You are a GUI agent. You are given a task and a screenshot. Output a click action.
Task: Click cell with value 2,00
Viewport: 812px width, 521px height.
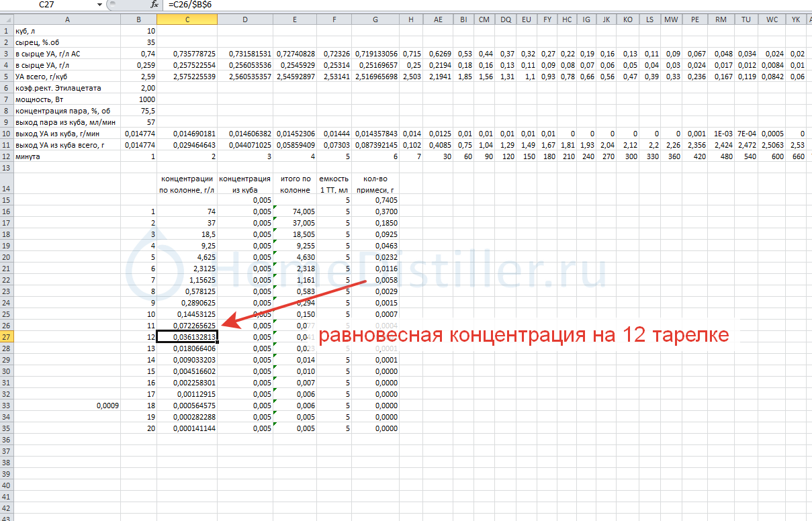[x=138, y=88]
